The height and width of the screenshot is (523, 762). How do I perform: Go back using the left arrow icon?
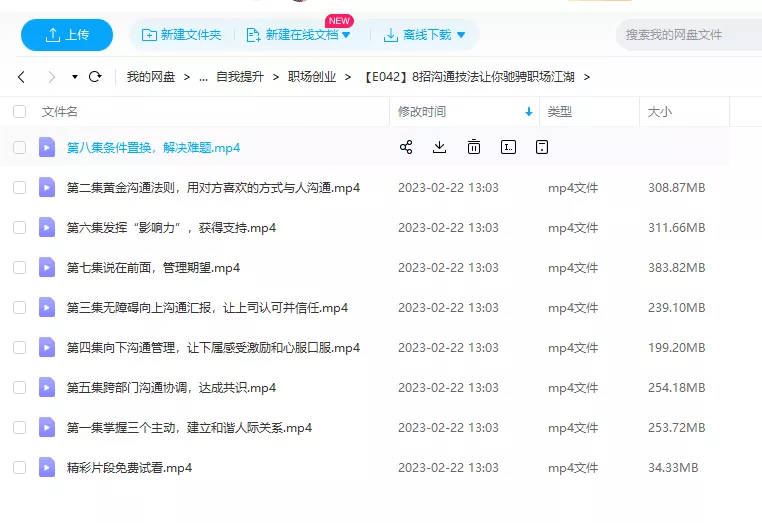[x=21, y=77]
